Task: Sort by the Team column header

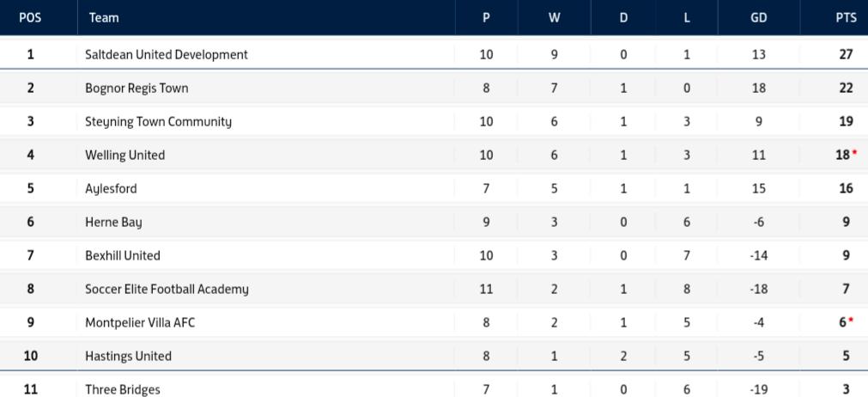Action: tap(103, 17)
